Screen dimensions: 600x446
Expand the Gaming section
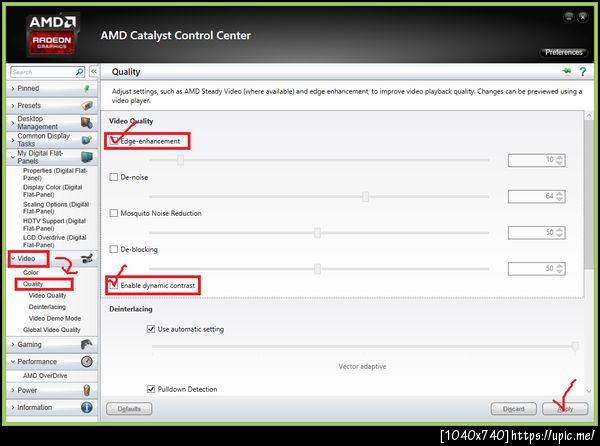pos(13,344)
